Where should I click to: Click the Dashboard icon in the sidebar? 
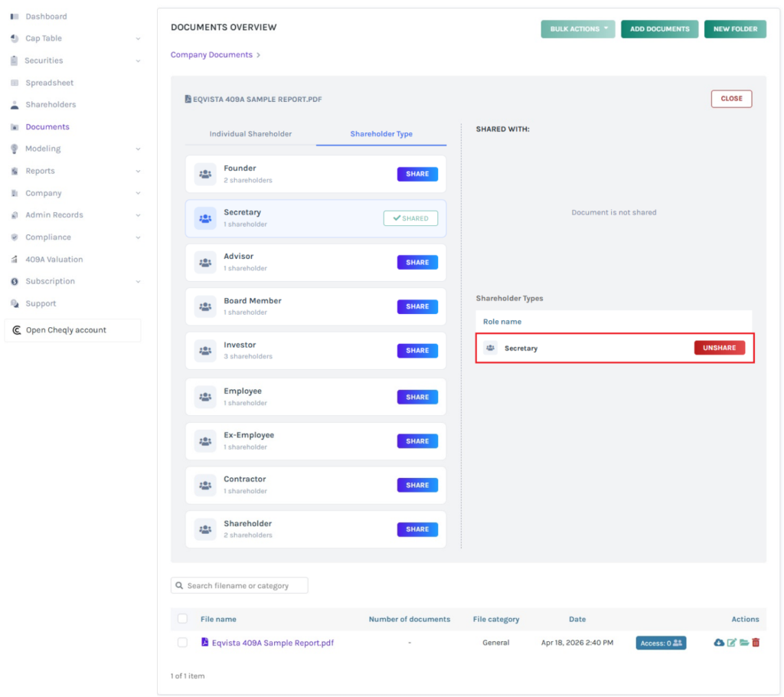(15, 16)
